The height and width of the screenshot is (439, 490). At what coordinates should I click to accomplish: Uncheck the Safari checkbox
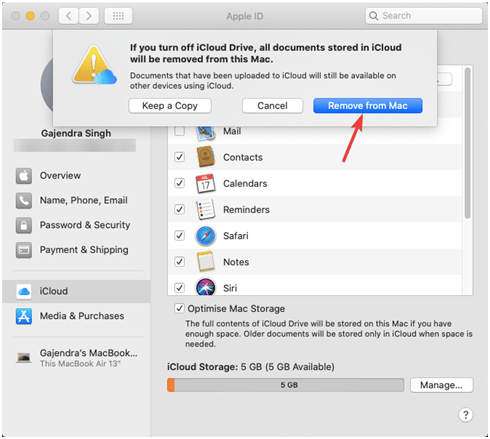coord(179,235)
